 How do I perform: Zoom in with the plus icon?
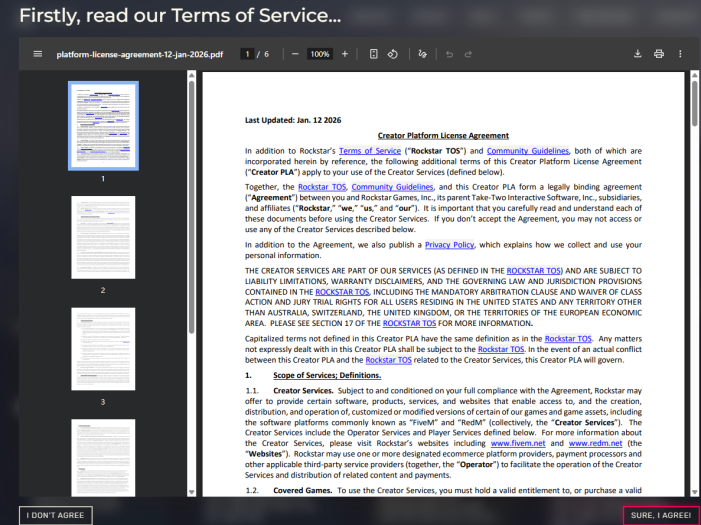click(345, 54)
